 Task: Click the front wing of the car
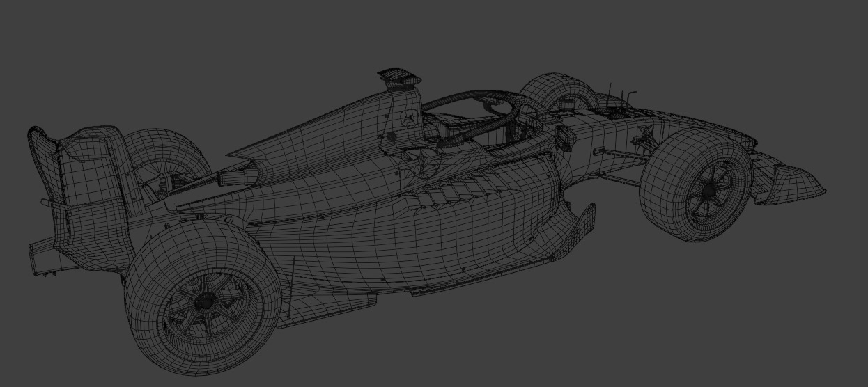point(790,177)
